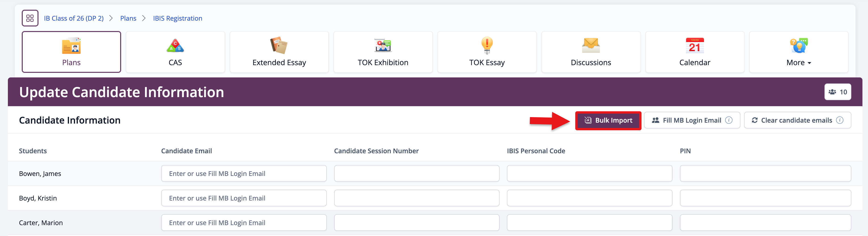The width and height of the screenshot is (868, 236).
Task: Go to IB Class of 26 breadcrumb link
Action: click(74, 18)
